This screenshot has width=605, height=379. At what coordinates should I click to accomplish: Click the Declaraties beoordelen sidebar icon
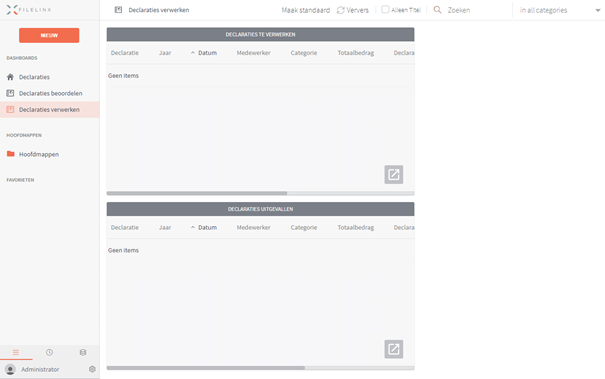point(10,93)
